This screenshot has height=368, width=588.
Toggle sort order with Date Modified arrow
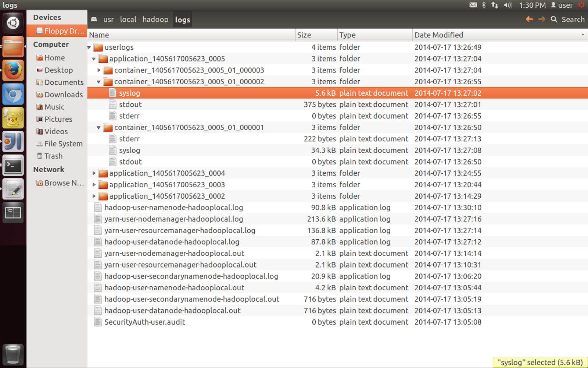tap(583, 35)
